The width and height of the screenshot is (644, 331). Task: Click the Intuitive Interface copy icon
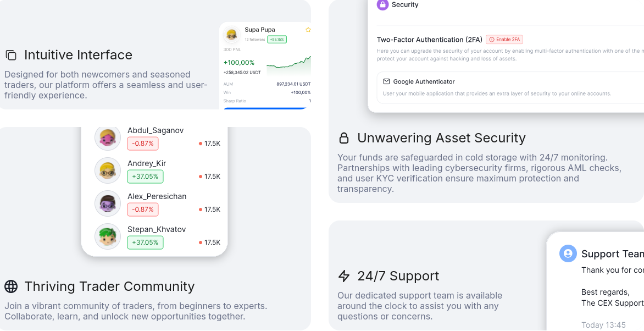[x=10, y=55]
